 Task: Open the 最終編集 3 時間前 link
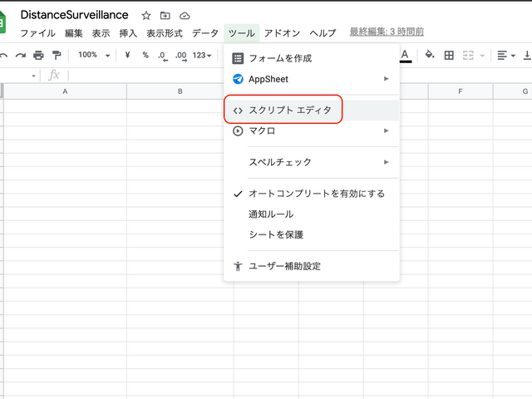[x=387, y=32]
